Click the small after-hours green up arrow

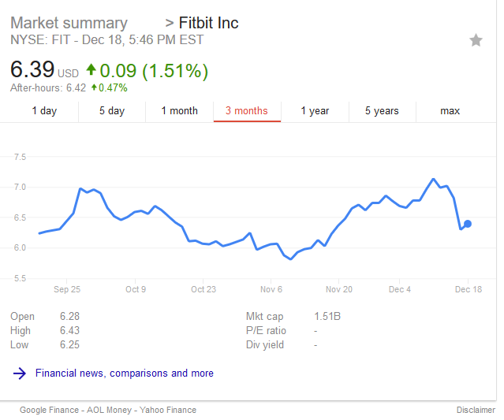point(94,87)
